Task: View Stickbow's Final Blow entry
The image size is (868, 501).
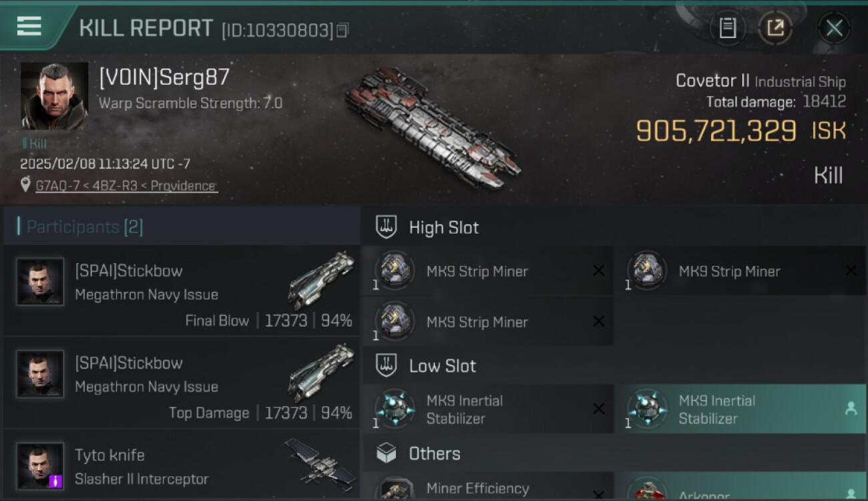Action: click(182, 291)
